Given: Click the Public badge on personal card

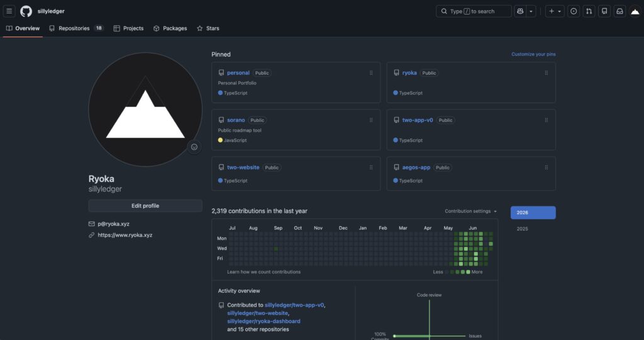Looking at the screenshot, I should click(x=262, y=73).
